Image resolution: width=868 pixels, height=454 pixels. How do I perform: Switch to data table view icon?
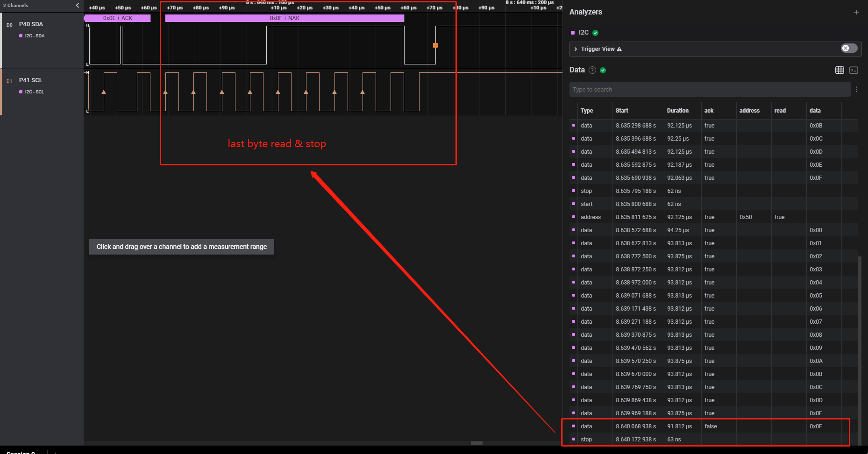tap(840, 70)
